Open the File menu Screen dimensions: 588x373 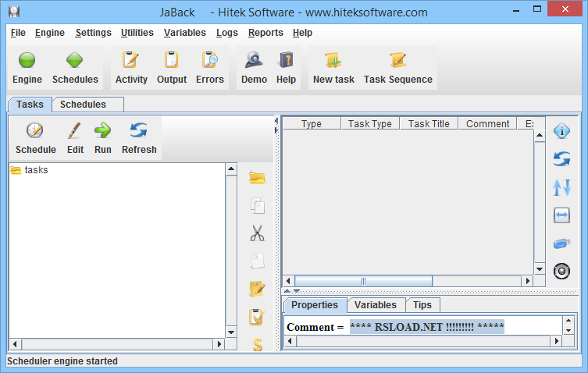coord(18,33)
